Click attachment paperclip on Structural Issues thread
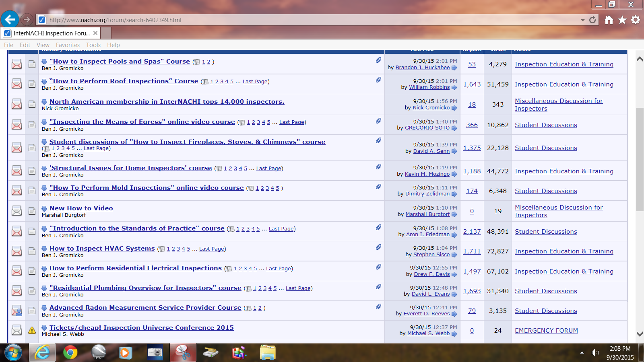This screenshot has width=644, height=362. tap(378, 167)
